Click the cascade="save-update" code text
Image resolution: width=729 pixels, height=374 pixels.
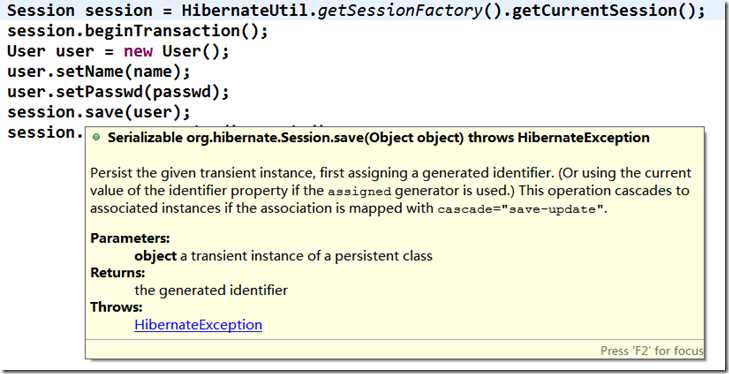[520, 209]
